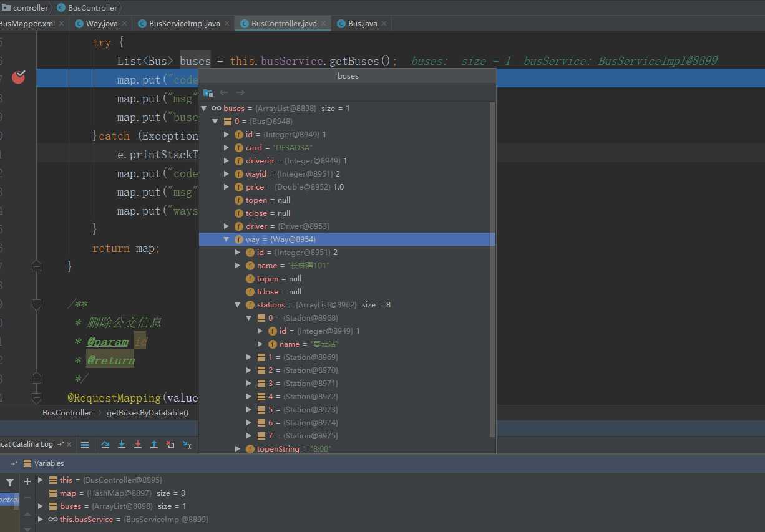Viewport: 765px width, 532px height.
Task: Click the 'return map;' code line
Action: point(126,248)
